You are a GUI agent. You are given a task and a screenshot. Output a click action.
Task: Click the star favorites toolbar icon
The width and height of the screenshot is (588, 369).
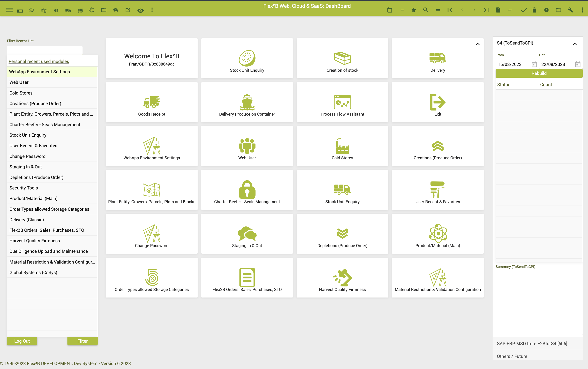click(414, 10)
